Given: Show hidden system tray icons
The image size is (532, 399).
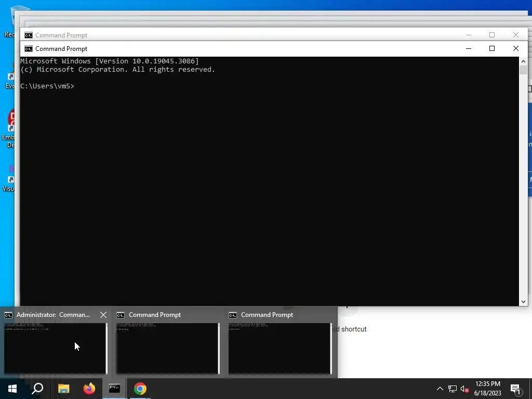Looking at the screenshot, I should click(440, 389).
